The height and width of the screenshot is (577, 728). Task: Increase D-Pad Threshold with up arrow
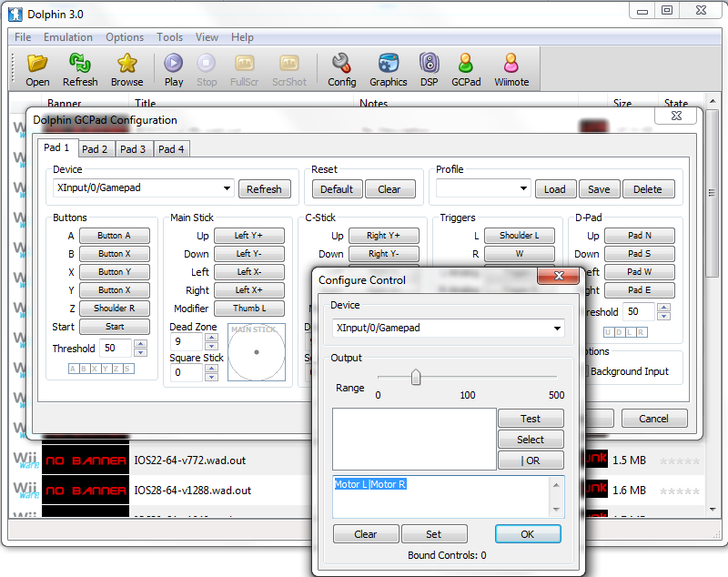[664, 307]
